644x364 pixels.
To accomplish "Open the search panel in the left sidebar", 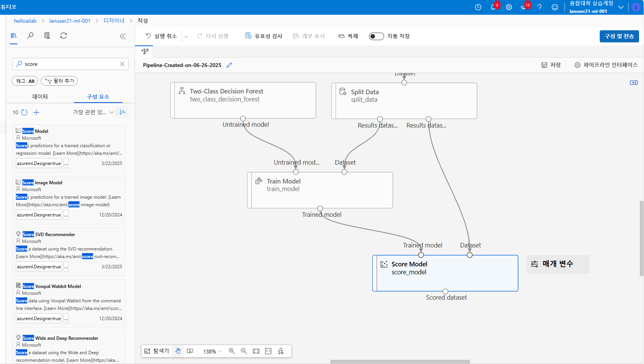I will coord(30,36).
